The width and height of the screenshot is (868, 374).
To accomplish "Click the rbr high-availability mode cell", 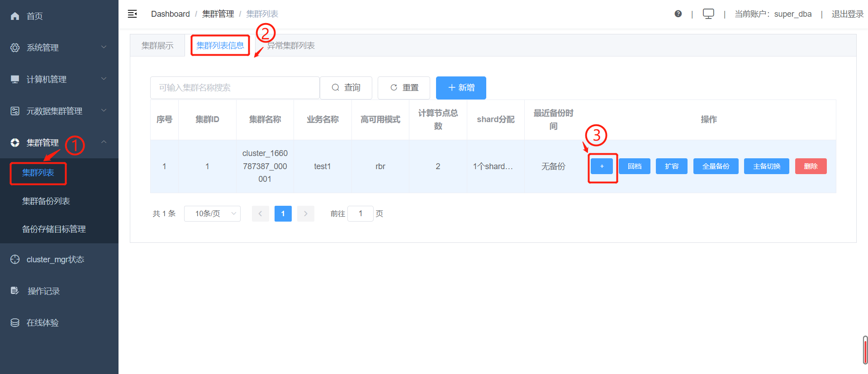I will coord(380,166).
